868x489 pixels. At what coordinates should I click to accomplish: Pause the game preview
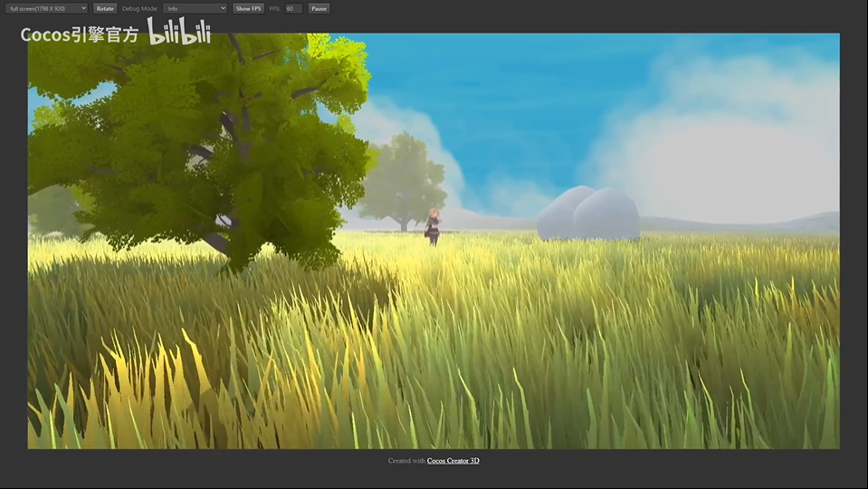(x=319, y=8)
